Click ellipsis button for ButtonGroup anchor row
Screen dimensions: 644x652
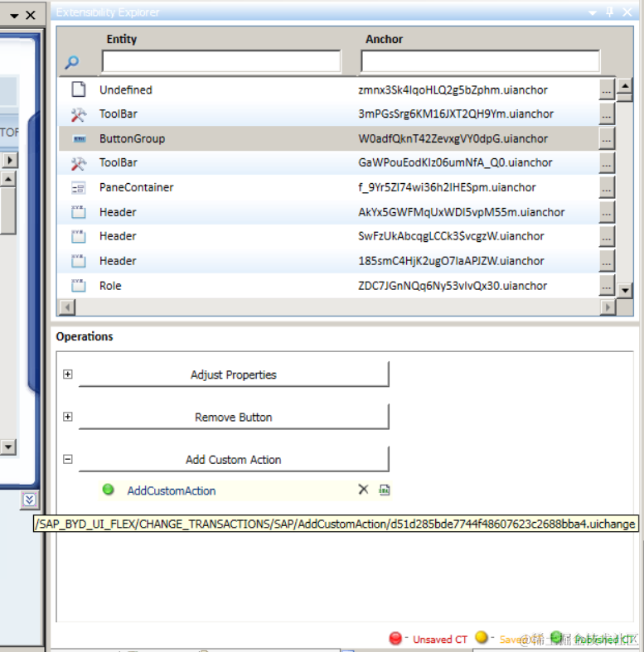pyautogui.click(x=607, y=139)
